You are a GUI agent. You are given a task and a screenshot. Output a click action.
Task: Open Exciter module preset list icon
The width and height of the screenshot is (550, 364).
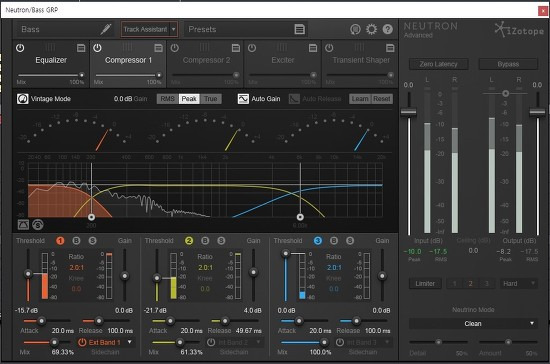[313, 48]
